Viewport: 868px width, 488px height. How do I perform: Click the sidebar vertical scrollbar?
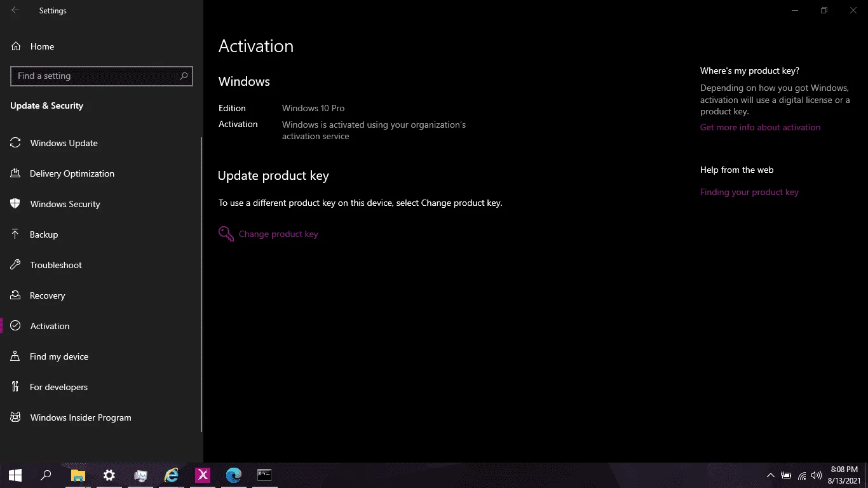201,285
